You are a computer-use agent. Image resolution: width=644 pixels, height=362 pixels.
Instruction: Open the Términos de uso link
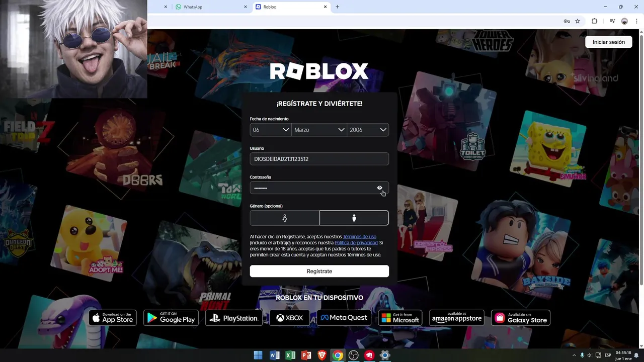tap(359, 237)
